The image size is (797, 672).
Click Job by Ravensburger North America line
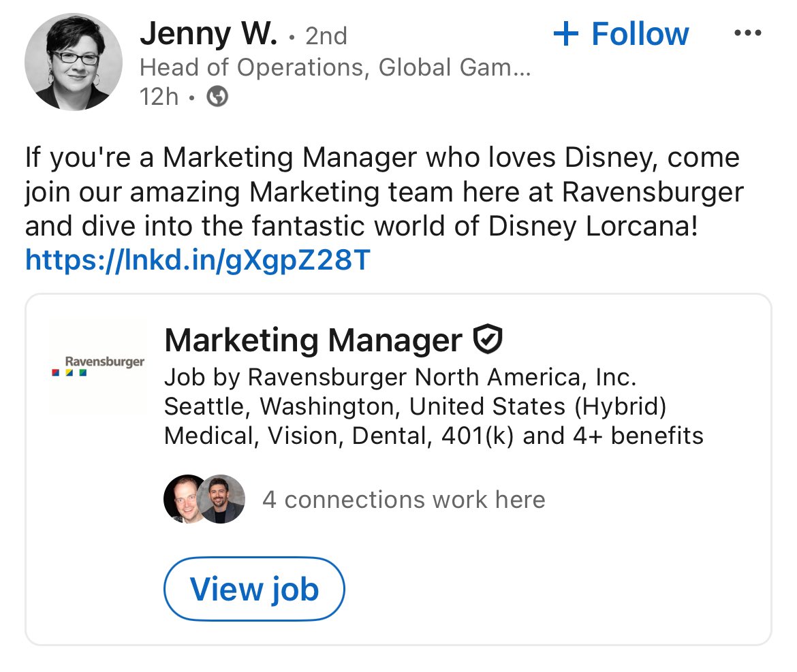(x=401, y=377)
